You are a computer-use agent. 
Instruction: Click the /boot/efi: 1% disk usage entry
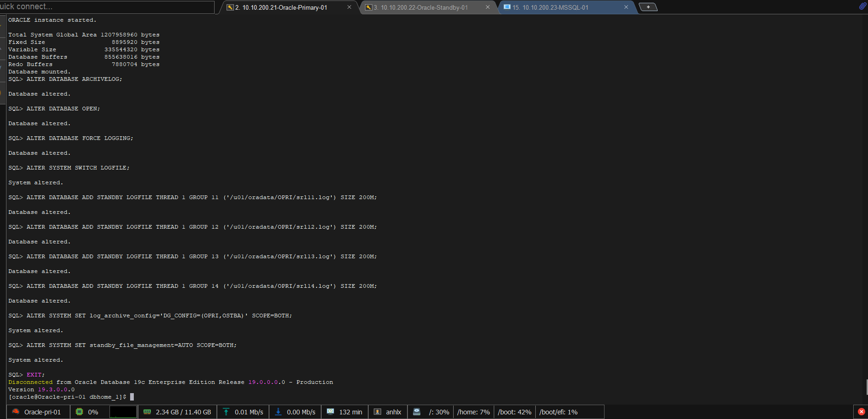point(558,412)
